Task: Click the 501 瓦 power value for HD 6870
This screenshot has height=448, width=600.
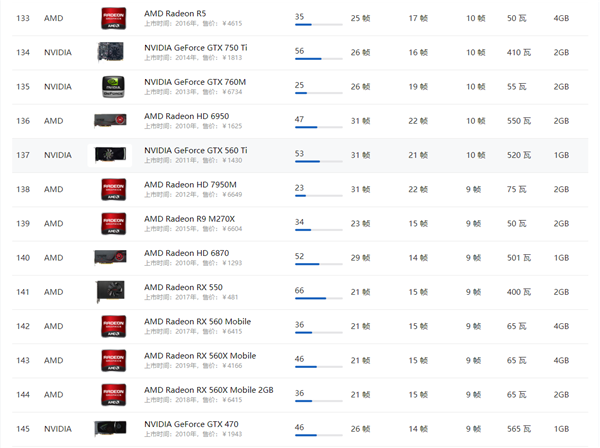Action: click(x=519, y=258)
